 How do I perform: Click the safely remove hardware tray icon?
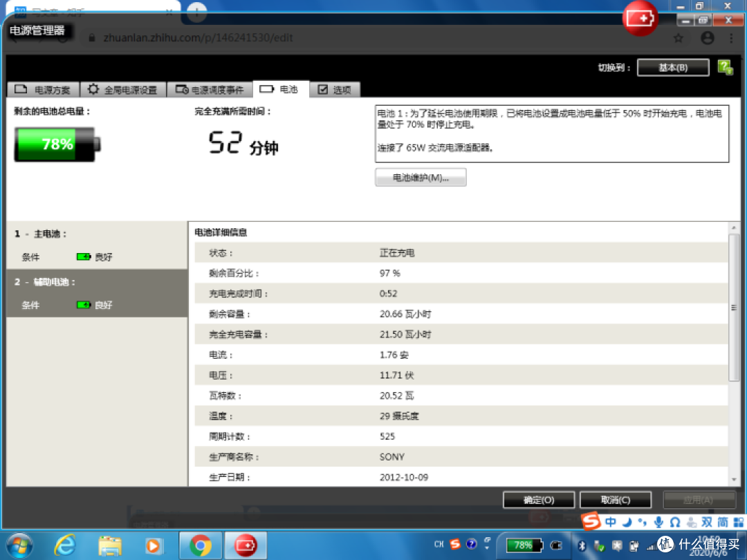(599, 546)
